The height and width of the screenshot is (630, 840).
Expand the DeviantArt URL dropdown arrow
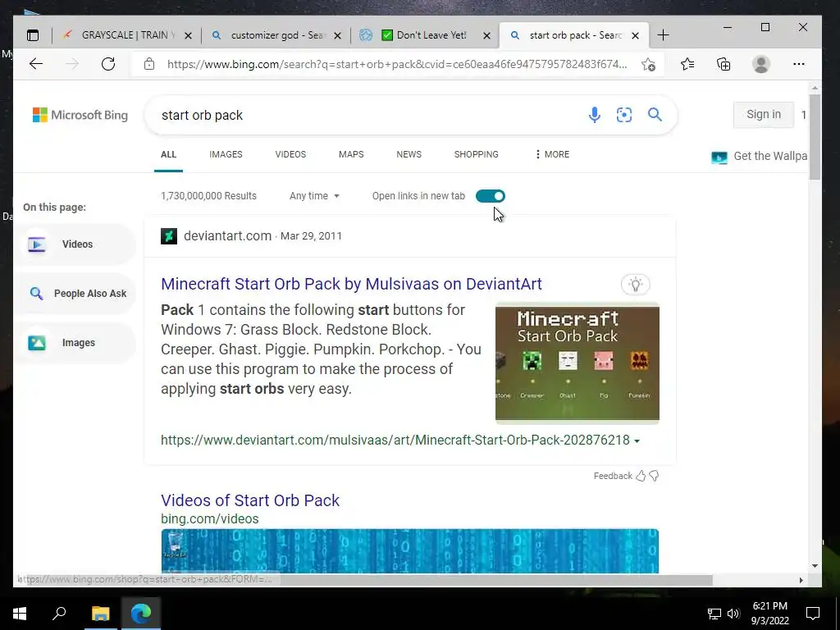pyautogui.click(x=637, y=441)
